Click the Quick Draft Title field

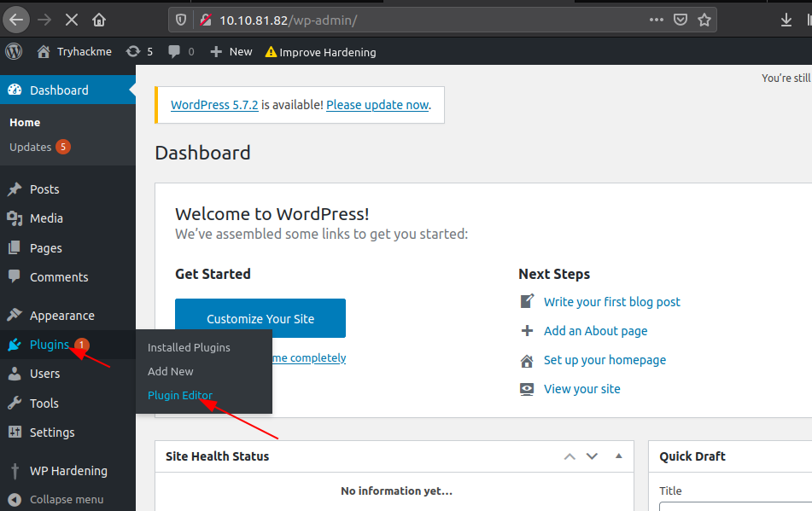click(735, 507)
